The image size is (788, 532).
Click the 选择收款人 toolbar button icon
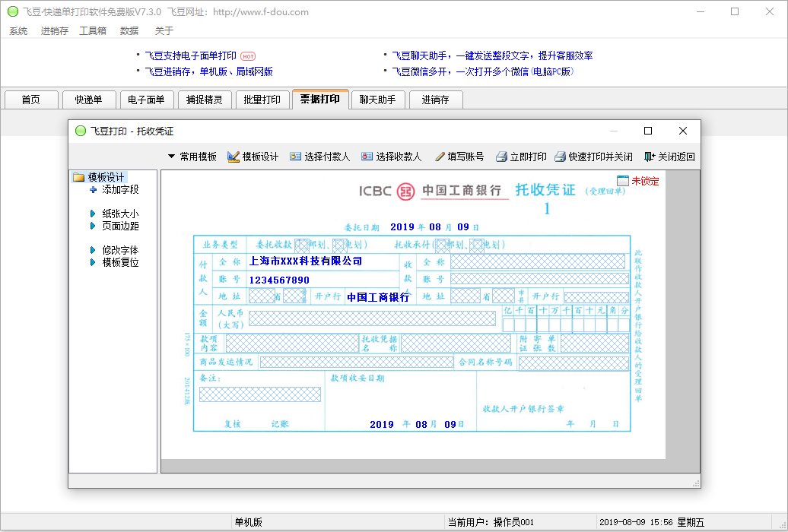click(x=367, y=157)
